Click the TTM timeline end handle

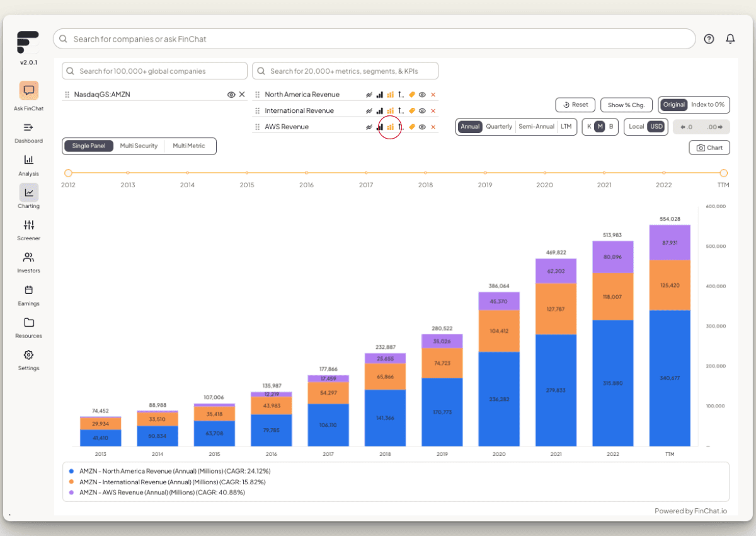[x=724, y=173]
